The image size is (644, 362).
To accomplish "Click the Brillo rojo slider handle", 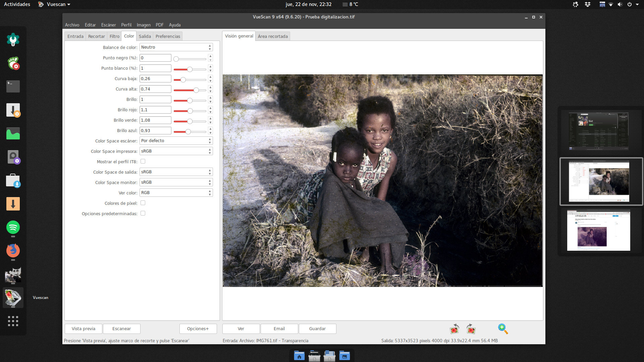I will [x=190, y=111].
